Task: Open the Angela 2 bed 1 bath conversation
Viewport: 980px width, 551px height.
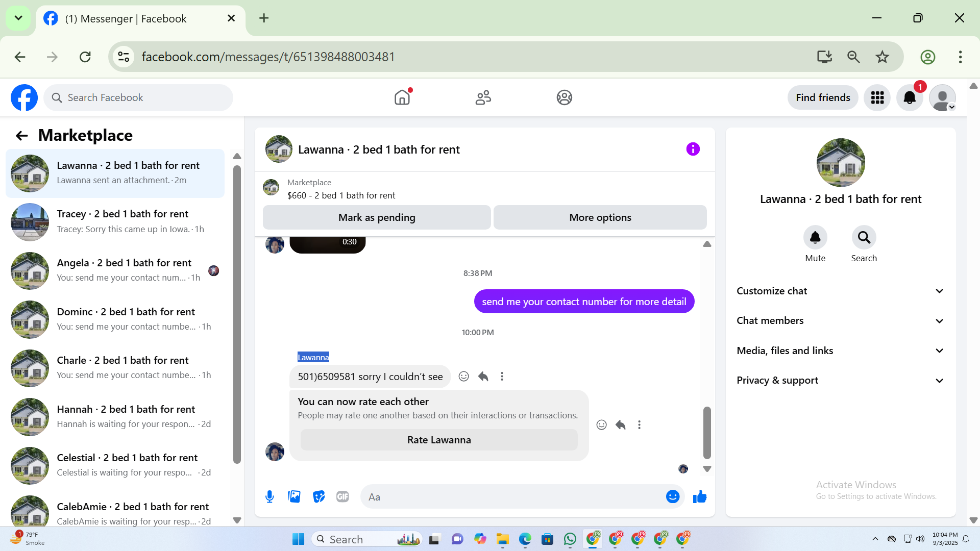Action: click(x=115, y=270)
